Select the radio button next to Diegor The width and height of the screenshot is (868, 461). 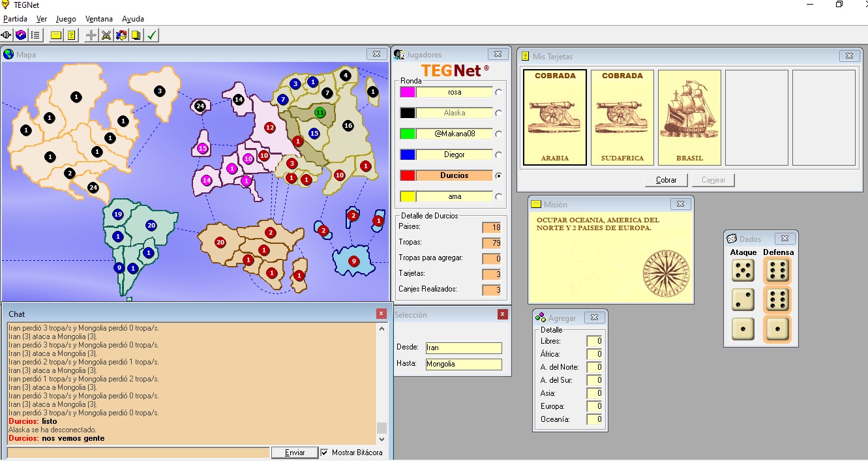tap(499, 155)
